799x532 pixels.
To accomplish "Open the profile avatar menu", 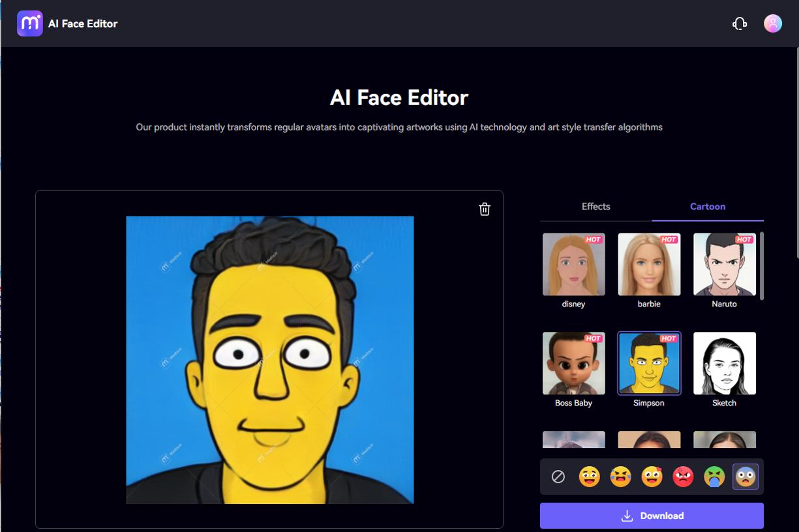I will pyautogui.click(x=772, y=23).
